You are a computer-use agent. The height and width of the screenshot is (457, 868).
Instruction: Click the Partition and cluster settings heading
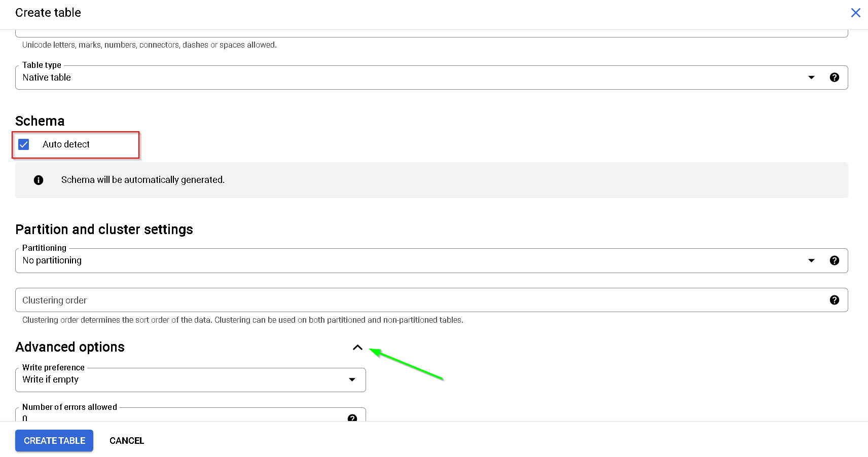(x=104, y=230)
